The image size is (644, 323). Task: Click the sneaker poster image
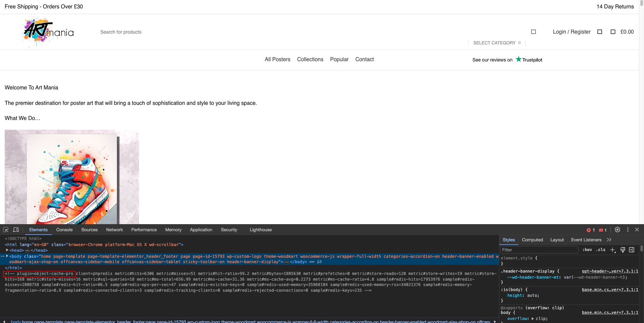click(x=72, y=177)
